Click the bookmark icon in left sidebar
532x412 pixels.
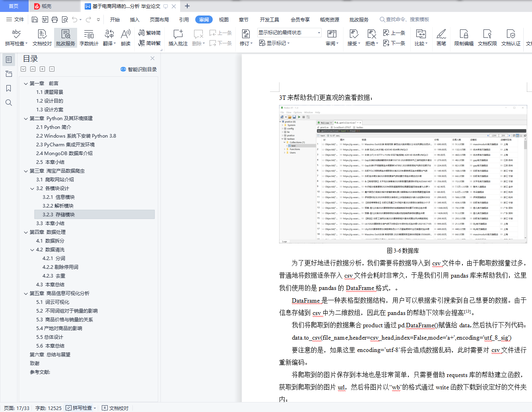click(x=9, y=88)
